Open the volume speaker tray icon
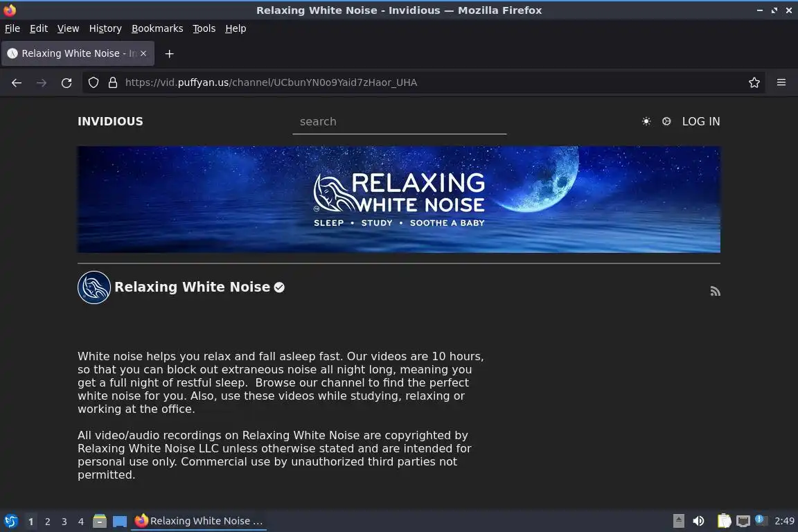 (698, 521)
